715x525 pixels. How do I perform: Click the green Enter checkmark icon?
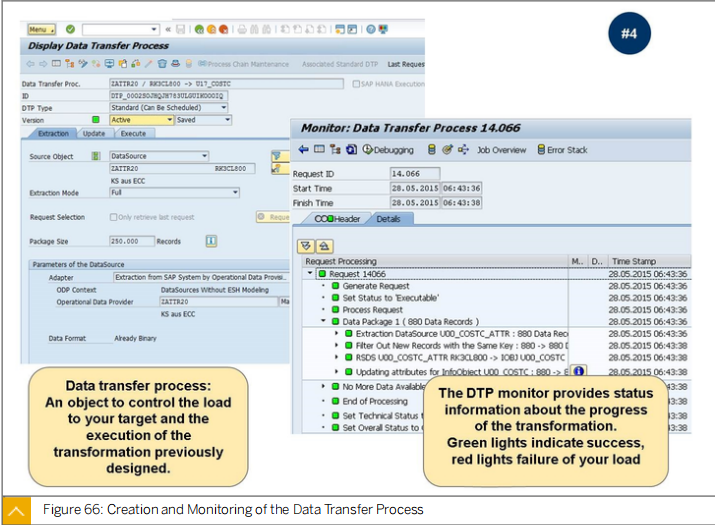pos(70,29)
